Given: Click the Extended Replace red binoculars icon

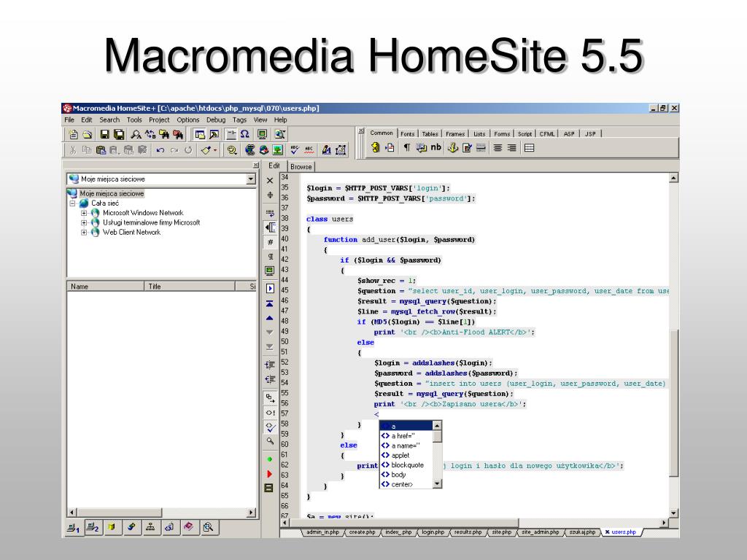Looking at the screenshot, I should click(178, 134).
